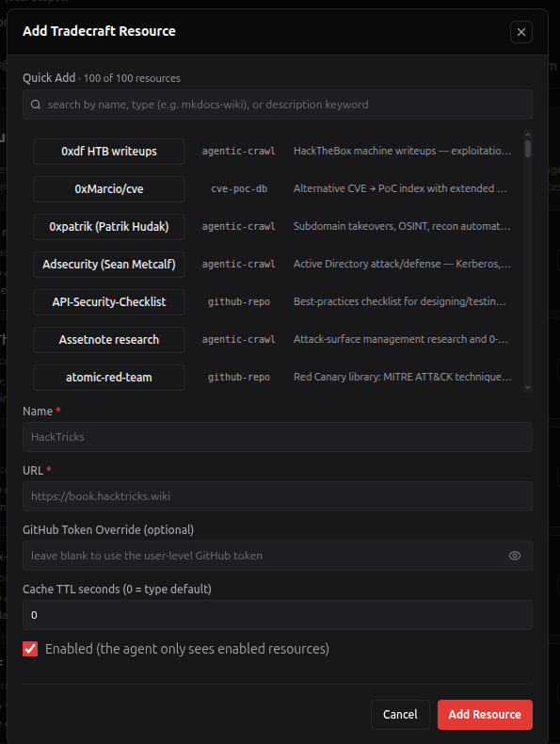Image resolution: width=560 pixels, height=744 pixels.
Task: Click the HackTheBox machine writeups description
Action: pyautogui.click(x=402, y=151)
